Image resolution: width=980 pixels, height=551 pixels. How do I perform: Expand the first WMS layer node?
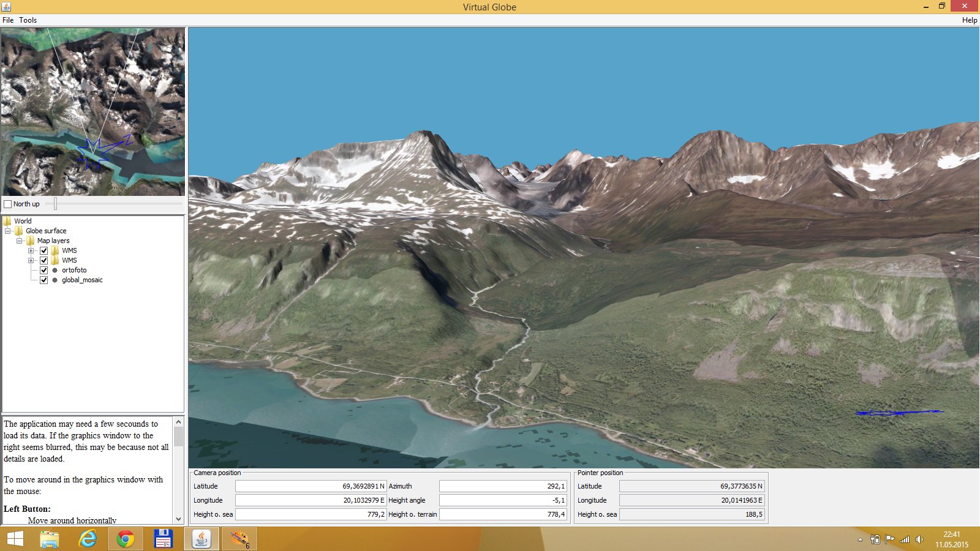[31, 250]
